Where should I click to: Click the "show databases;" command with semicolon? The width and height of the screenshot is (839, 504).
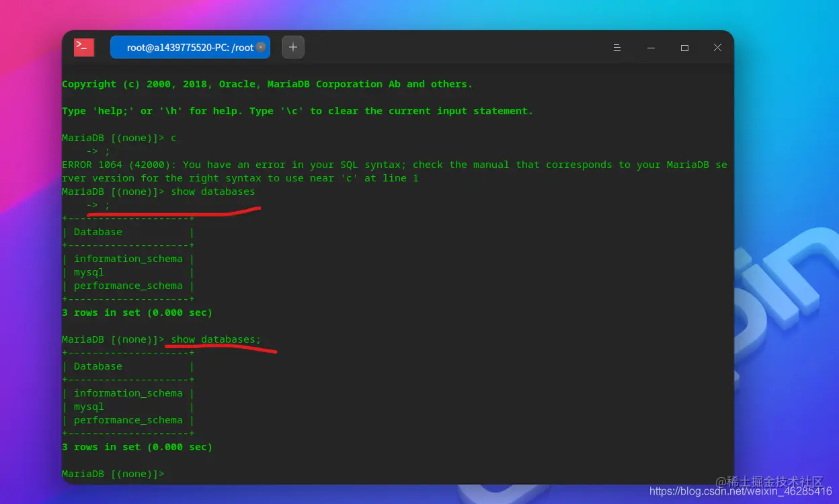(216, 339)
